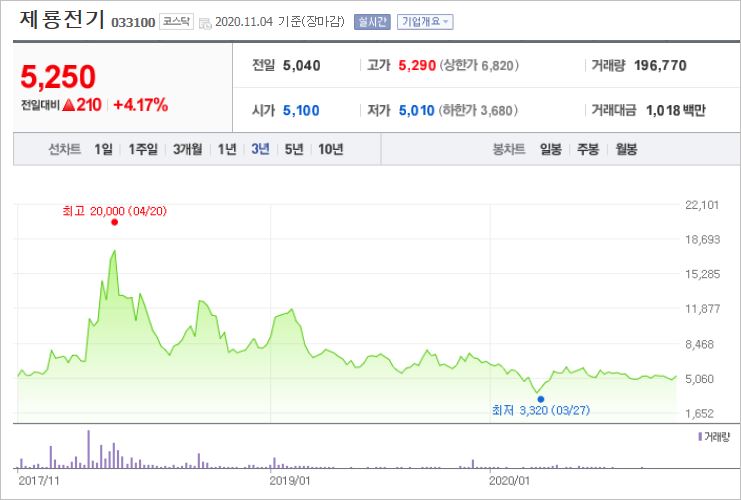Click the blue 최저 3,320 low marker

pyautogui.click(x=541, y=399)
